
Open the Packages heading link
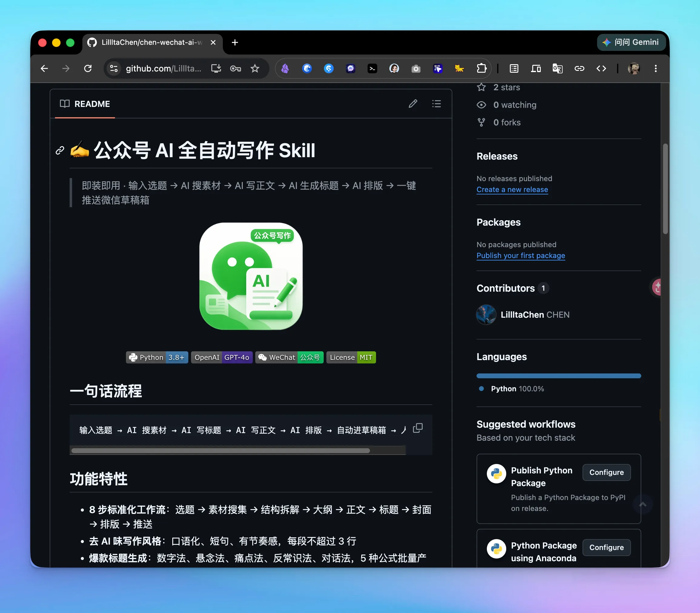click(498, 222)
